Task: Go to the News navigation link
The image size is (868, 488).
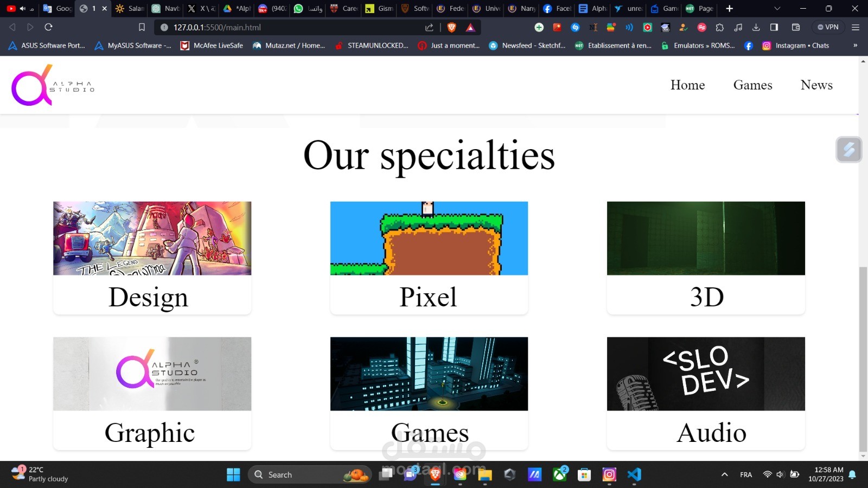Action: pos(816,85)
